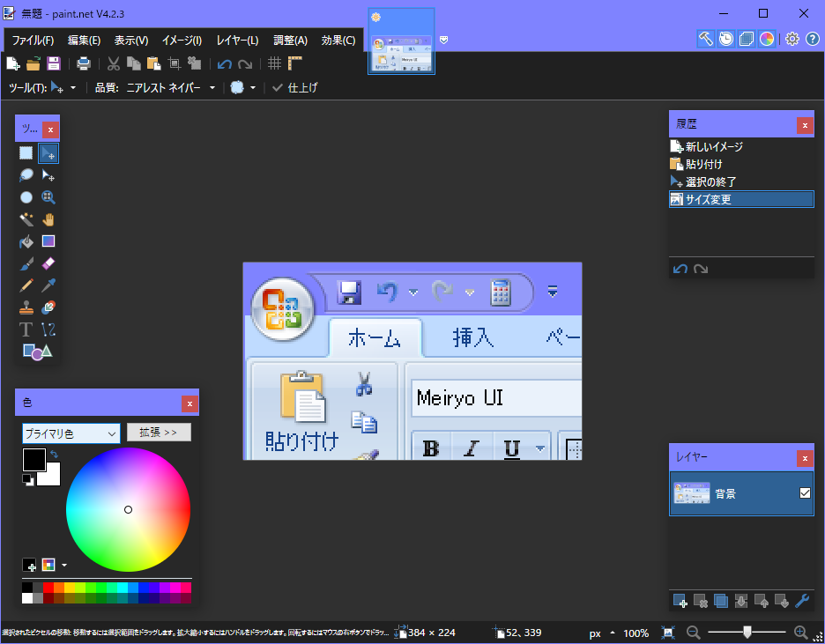Select the Line/Curve tool
Screen dimensions: 825x644
[48, 329]
